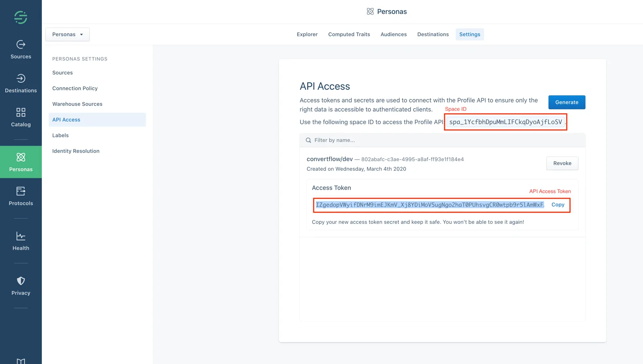This screenshot has width=643, height=364.
Task: Click the convertflow/dev token name
Action: click(330, 159)
